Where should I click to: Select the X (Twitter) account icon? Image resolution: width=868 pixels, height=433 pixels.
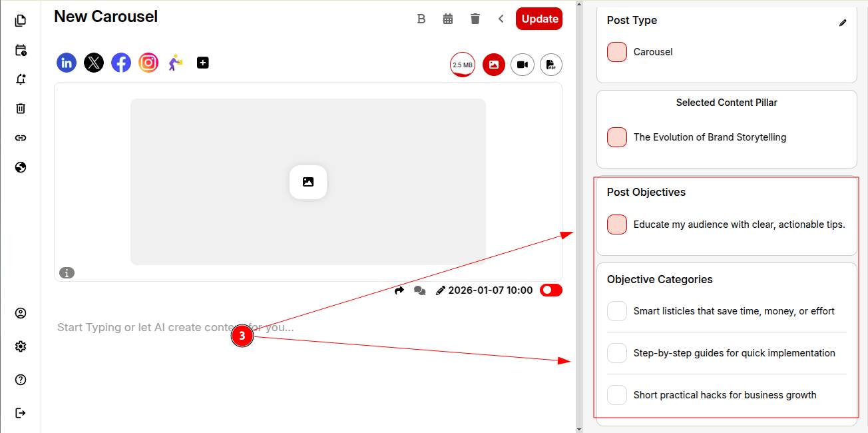click(94, 63)
